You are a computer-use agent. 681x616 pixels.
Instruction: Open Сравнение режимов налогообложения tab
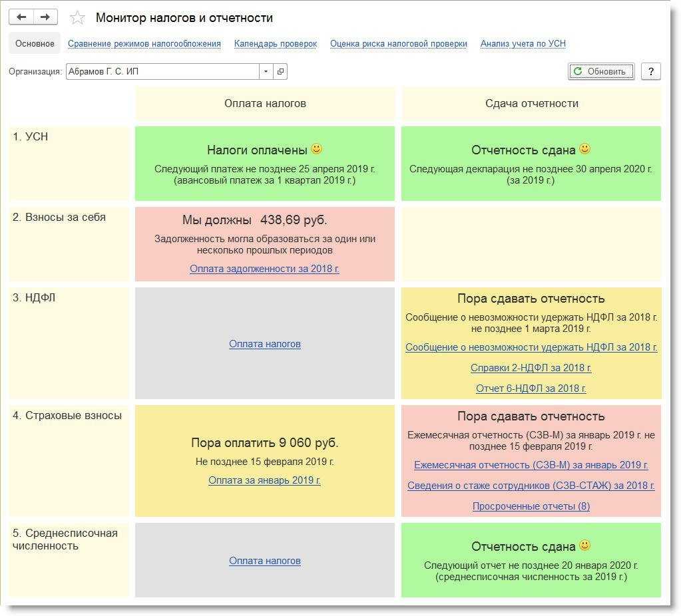pyautogui.click(x=144, y=44)
